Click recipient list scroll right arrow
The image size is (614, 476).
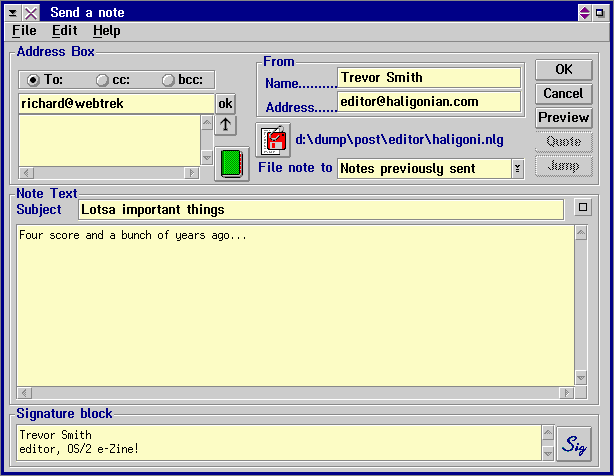click(192, 173)
